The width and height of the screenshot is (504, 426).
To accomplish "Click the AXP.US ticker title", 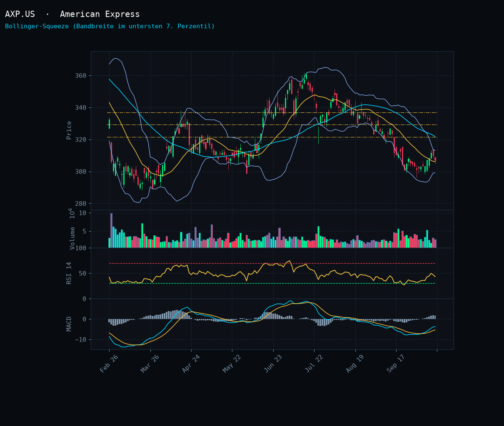I will pyautogui.click(x=20, y=14).
